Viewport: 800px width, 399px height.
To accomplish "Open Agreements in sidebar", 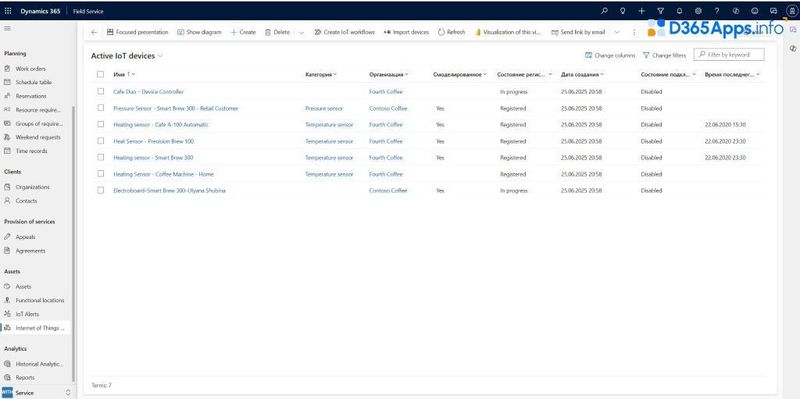I will point(31,251).
